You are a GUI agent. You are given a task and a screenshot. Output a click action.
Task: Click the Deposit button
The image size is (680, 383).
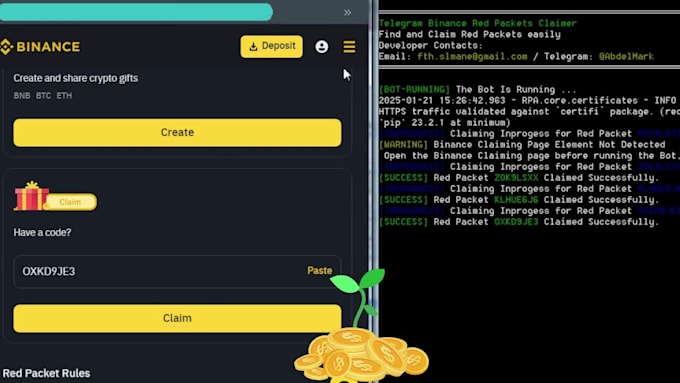pyautogui.click(x=271, y=46)
